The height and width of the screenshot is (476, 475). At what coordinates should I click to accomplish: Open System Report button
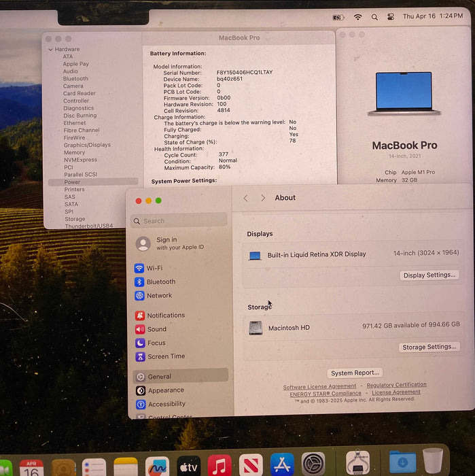pyautogui.click(x=355, y=373)
